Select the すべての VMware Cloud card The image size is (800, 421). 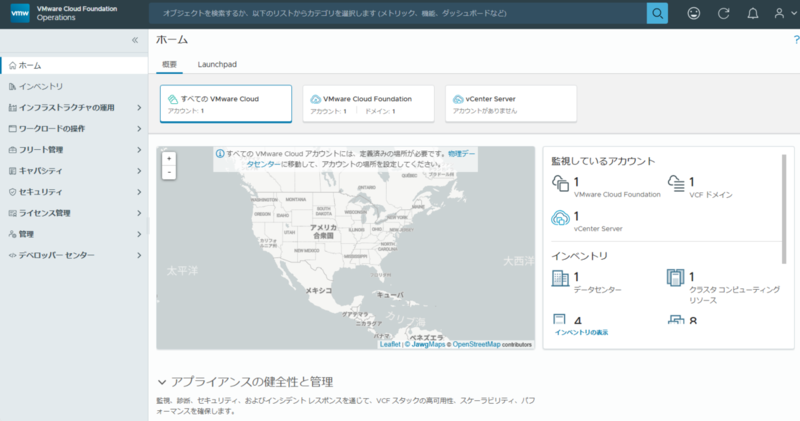pos(226,104)
